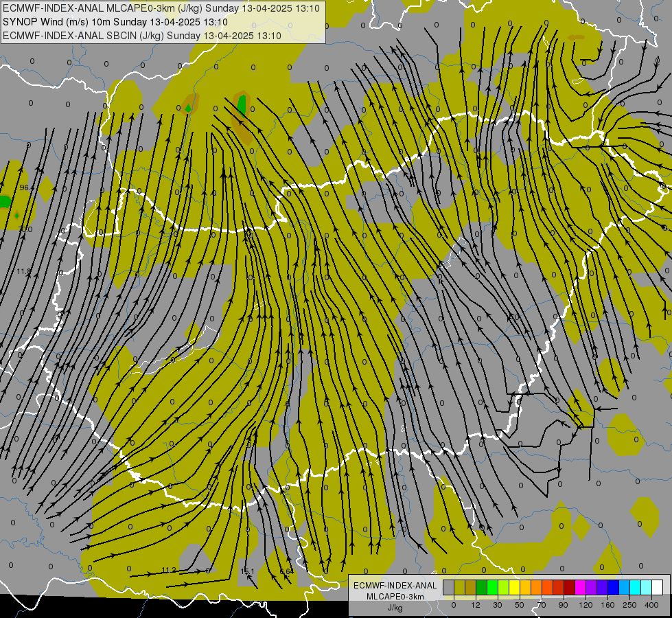The image size is (672, 618).
Task: Click the magenta legend swatch before 120
Action: coord(581,587)
